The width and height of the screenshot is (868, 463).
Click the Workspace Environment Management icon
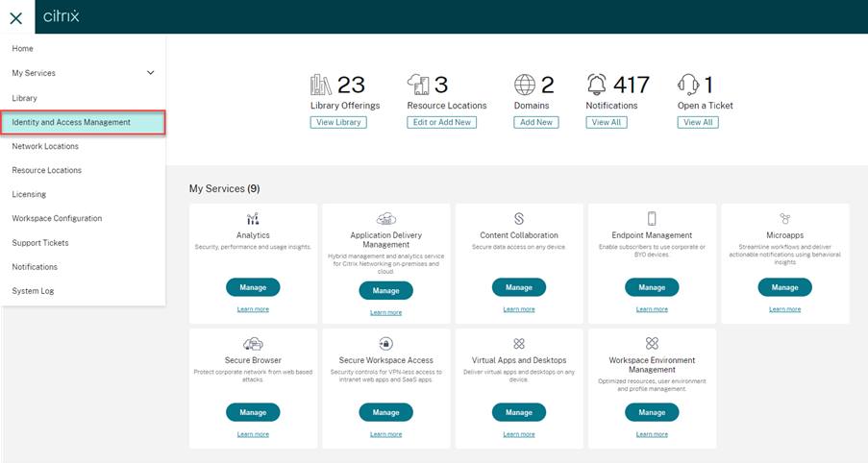point(652,344)
